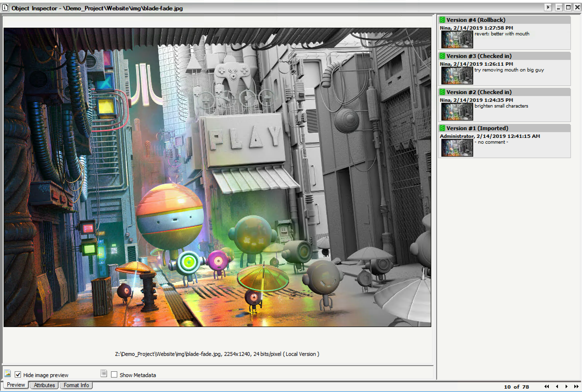Select the Preview tab
Screen dimensions: 582x392
point(16,385)
